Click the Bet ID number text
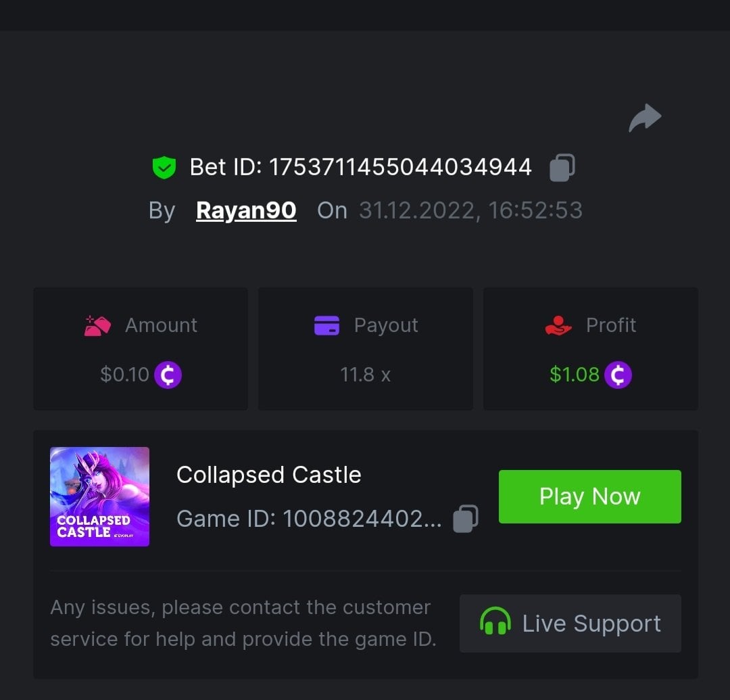730x700 pixels. coord(400,167)
